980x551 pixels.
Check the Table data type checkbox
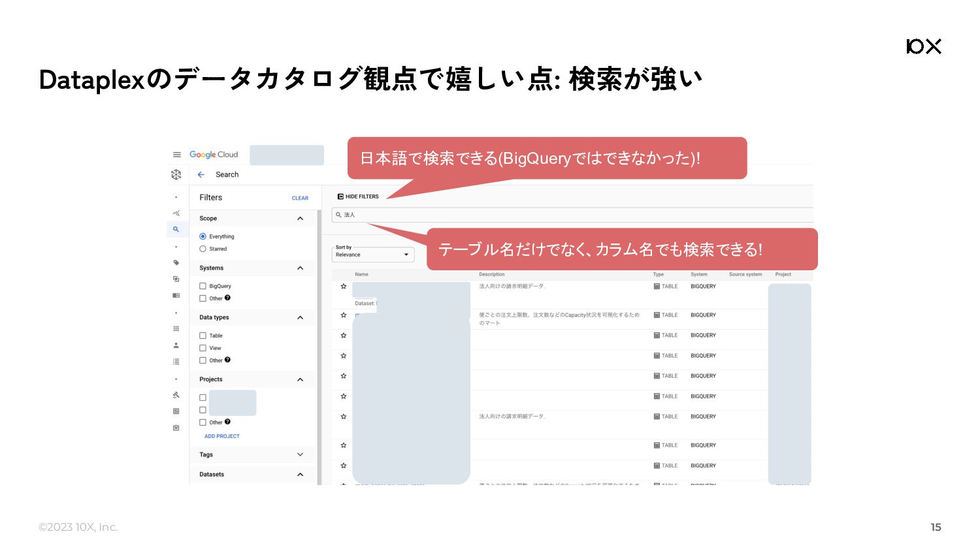tap(203, 336)
